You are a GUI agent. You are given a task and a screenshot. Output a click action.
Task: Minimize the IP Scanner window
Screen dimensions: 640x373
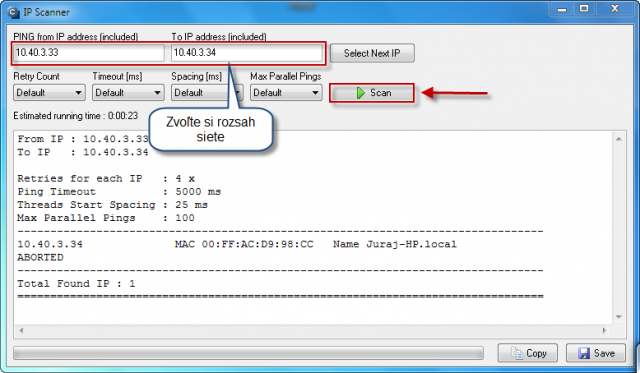(x=562, y=9)
